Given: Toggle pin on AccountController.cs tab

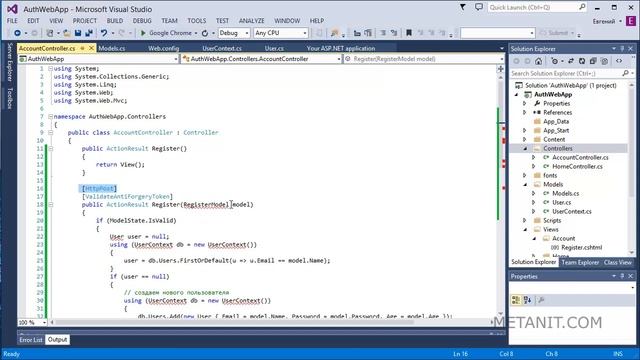Looking at the screenshot, I should 82,48.
